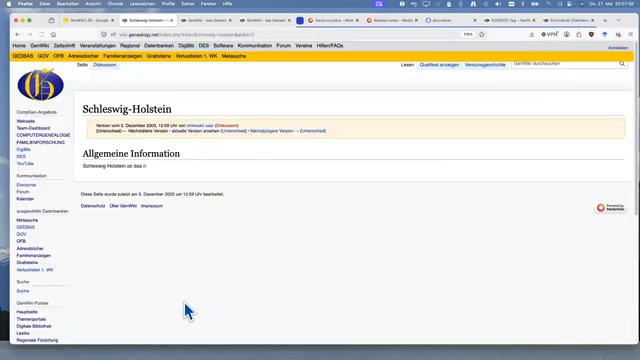Select the Lesen tab
This screenshot has width=640, height=360.
[407, 65]
